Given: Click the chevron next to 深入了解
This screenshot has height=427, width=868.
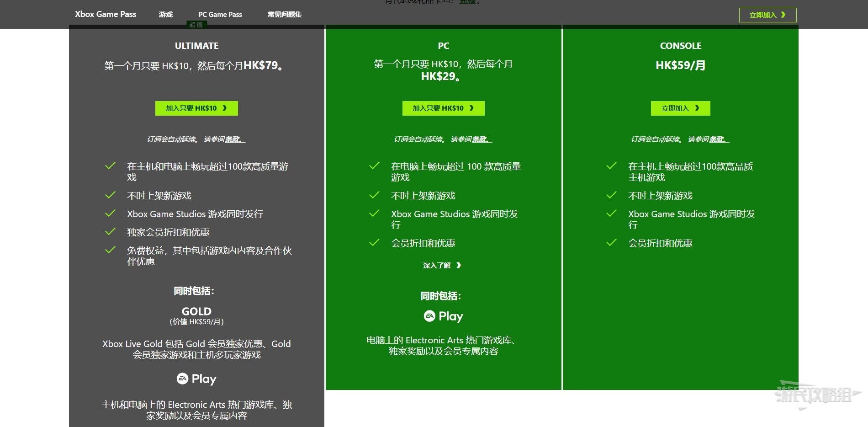Looking at the screenshot, I should click(459, 266).
